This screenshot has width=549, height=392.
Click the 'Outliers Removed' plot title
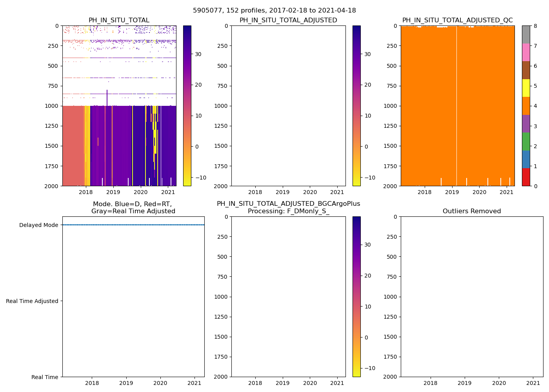click(472, 211)
